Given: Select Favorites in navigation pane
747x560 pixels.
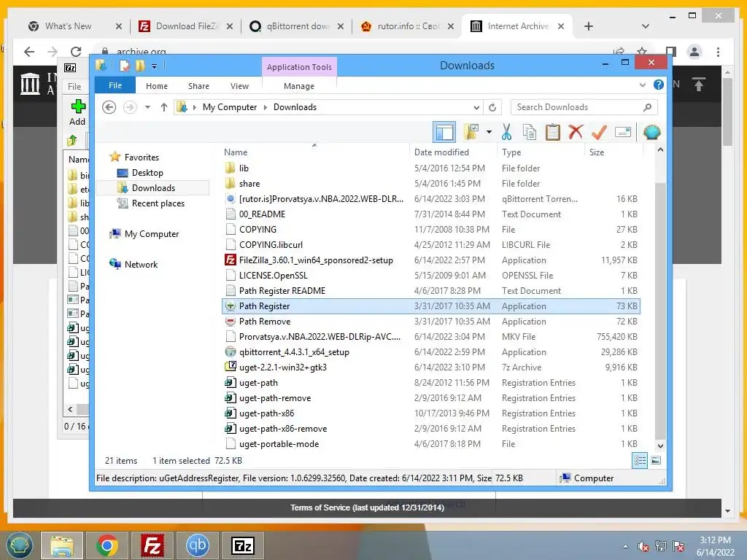Looking at the screenshot, I should 142,157.
